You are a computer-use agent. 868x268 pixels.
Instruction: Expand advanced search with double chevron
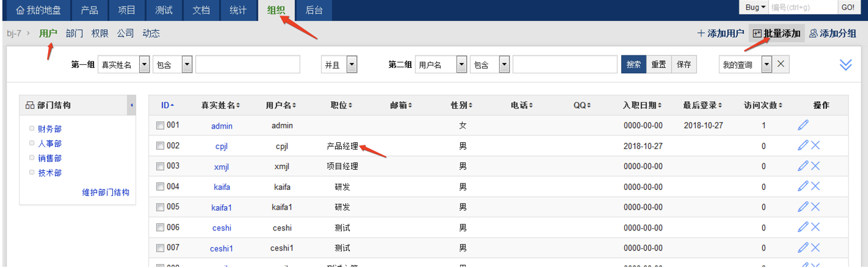point(845,65)
